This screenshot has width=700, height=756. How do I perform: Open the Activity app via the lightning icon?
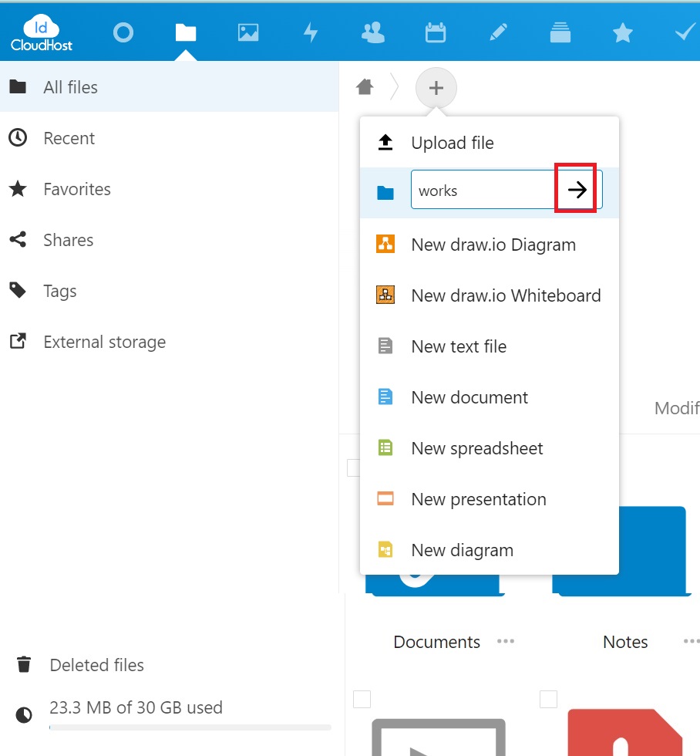[x=311, y=32]
